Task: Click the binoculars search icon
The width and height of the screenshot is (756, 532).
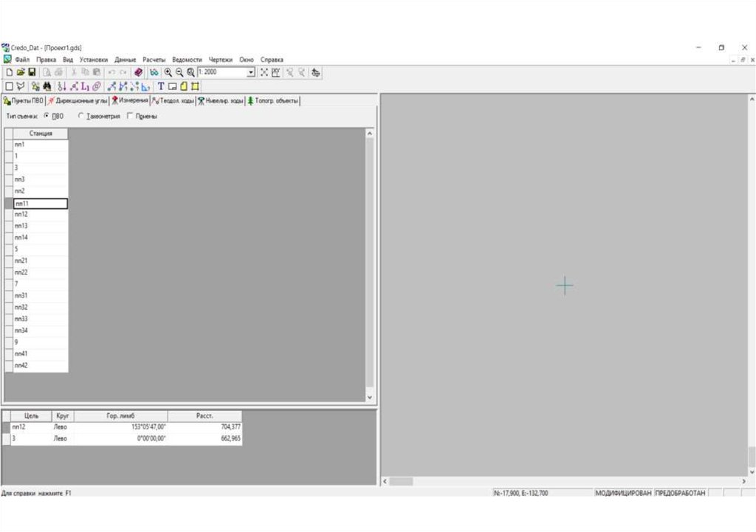Action: [47, 86]
